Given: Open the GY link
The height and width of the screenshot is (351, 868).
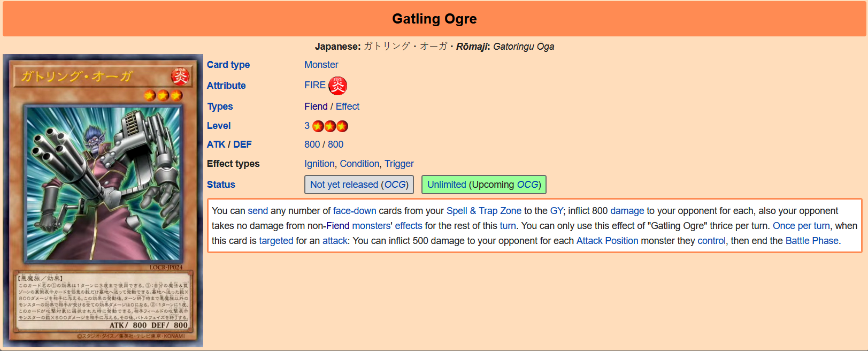Looking at the screenshot, I should 557,211.
